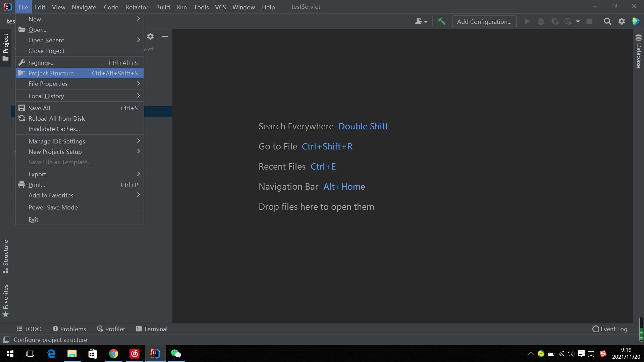Toggle Power Save Mode
644x362 pixels.
[x=80, y=207]
